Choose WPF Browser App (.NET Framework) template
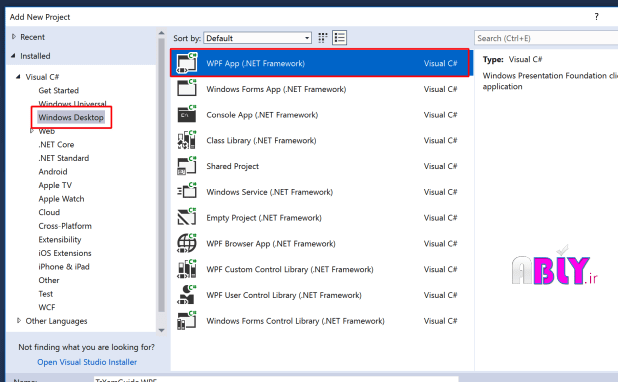Viewport: 618px width, 382px height. coord(271,244)
